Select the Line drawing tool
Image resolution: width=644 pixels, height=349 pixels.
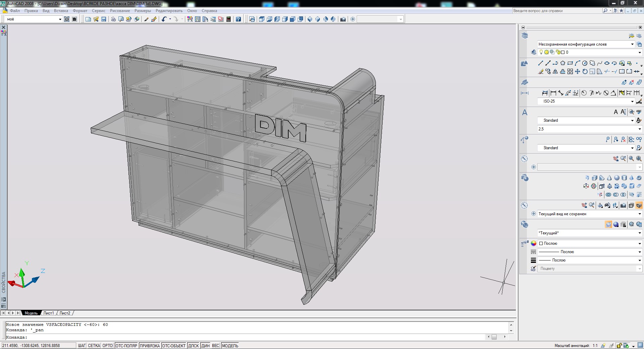point(540,63)
